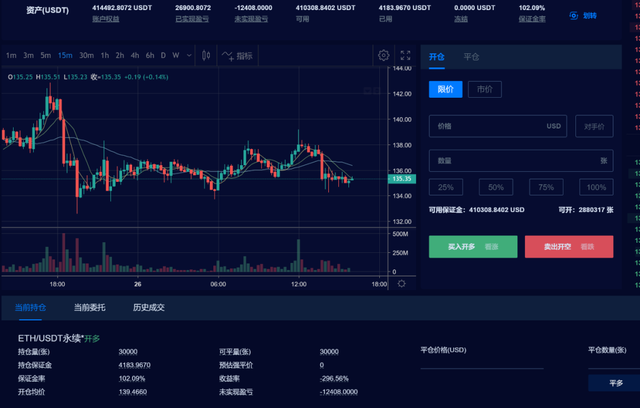Viewport: 640px width, 408px height.
Task: Select 市价 market order type
Action: pos(485,89)
